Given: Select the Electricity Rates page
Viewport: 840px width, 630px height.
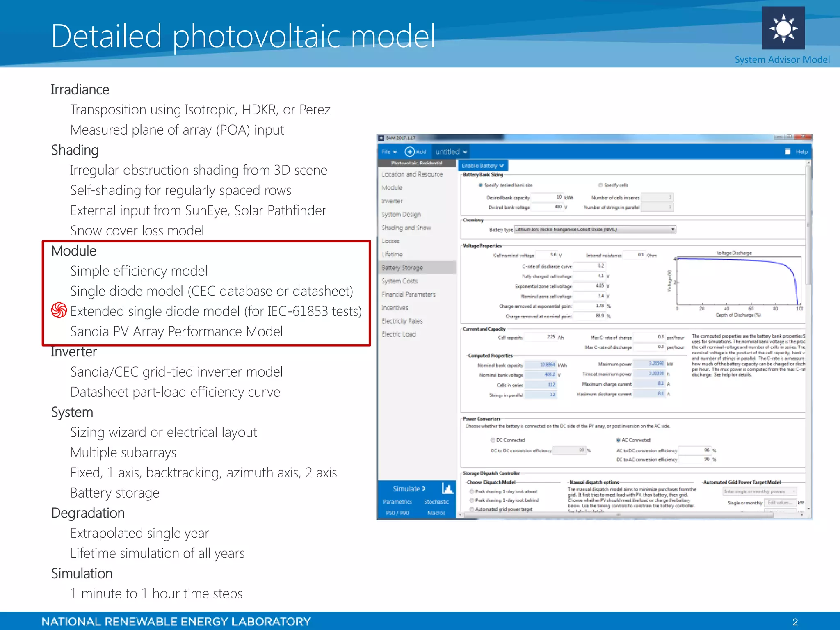Looking at the screenshot, I should pyautogui.click(x=402, y=321).
